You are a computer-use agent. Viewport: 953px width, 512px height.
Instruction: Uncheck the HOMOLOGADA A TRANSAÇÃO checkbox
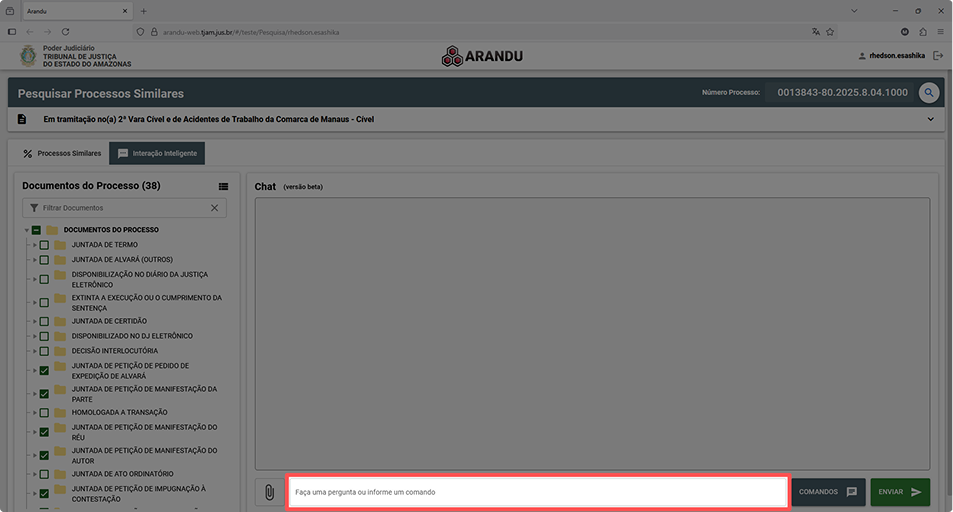[x=44, y=412]
